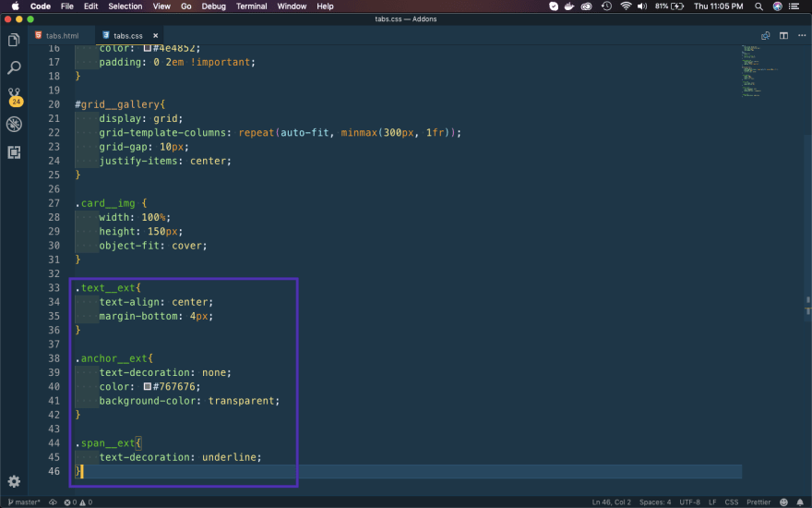Click the text-decoration: underline declaration
The width and height of the screenshot is (812, 508).
[180, 457]
